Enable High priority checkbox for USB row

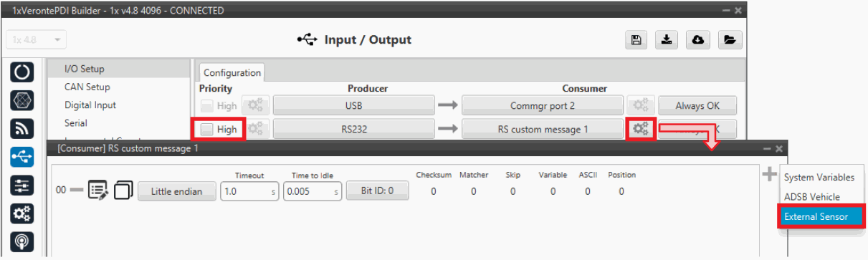pos(207,106)
